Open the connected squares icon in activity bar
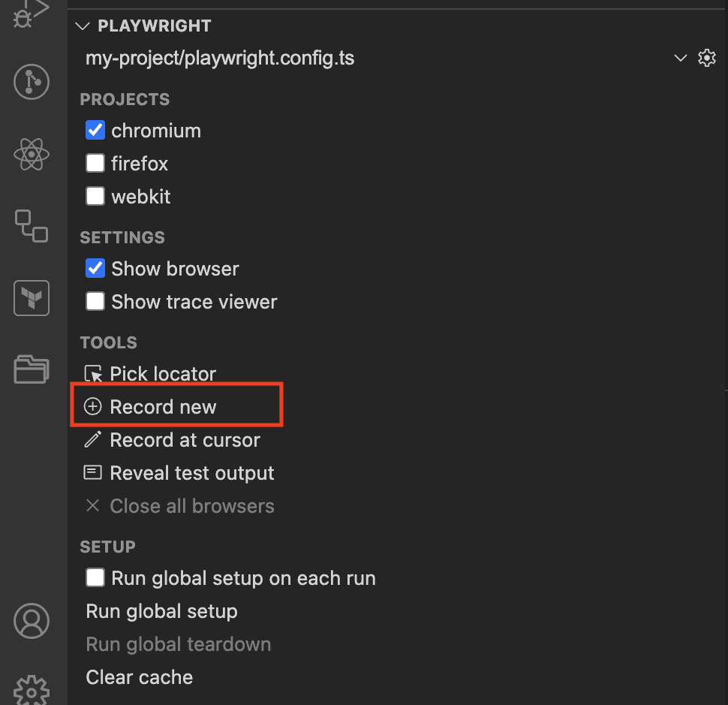728x705 pixels. coord(31,226)
